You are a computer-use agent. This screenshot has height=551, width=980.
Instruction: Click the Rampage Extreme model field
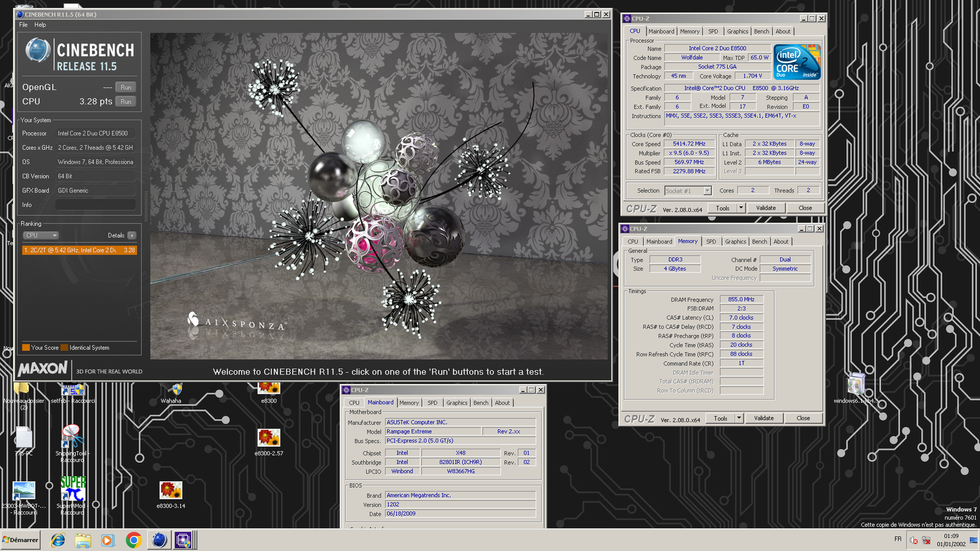433,432
